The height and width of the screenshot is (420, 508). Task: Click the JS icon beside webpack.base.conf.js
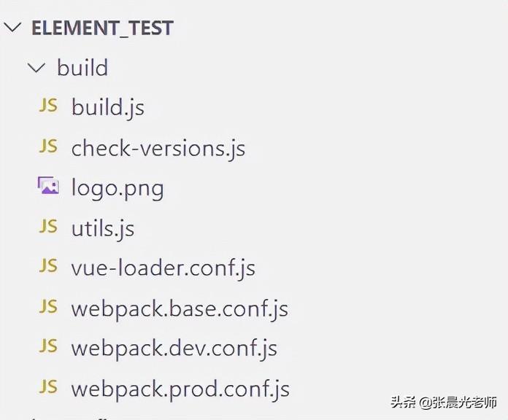48,307
